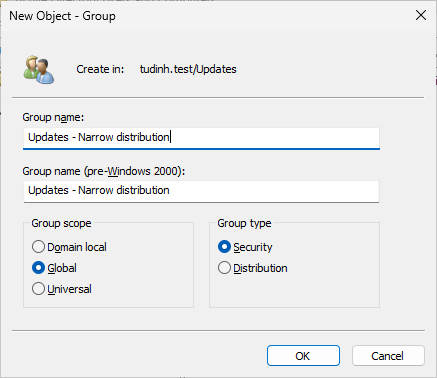The width and height of the screenshot is (437, 378).
Task: Click the group users icon
Action: coord(39,69)
